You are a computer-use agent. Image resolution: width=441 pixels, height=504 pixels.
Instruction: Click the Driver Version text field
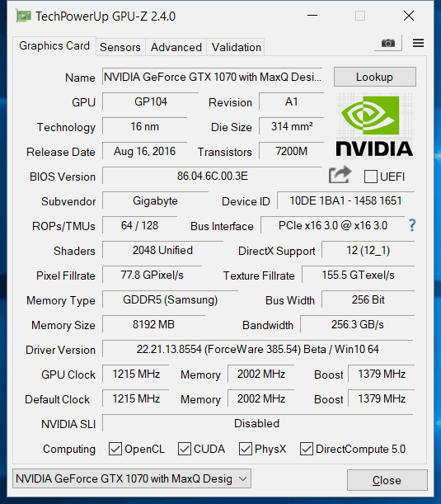coord(258,349)
